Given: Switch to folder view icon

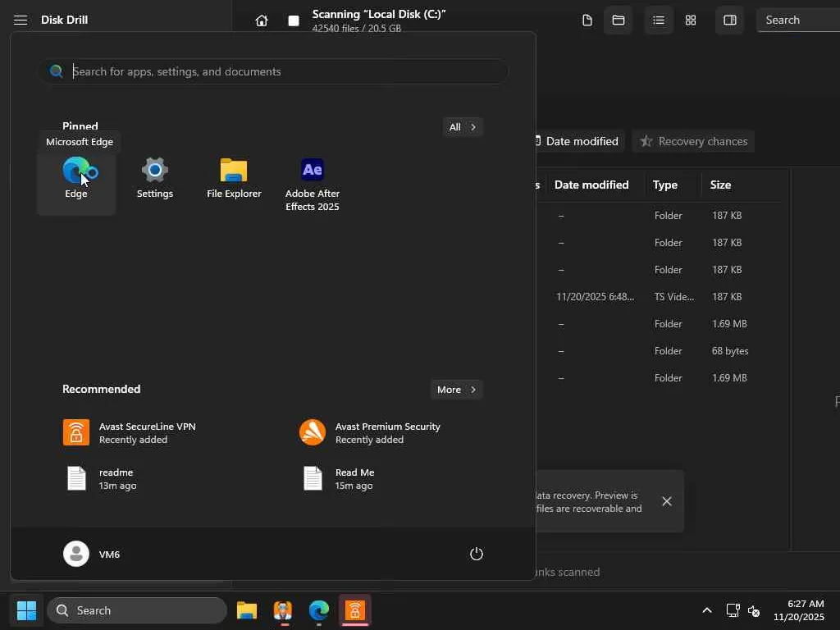Looking at the screenshot, I should tap(619, 21).
